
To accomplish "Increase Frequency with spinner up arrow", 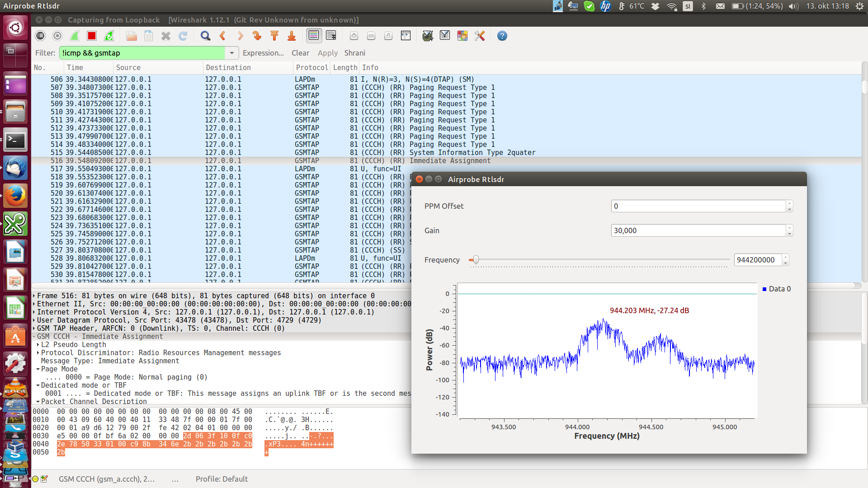I will 786,257.
